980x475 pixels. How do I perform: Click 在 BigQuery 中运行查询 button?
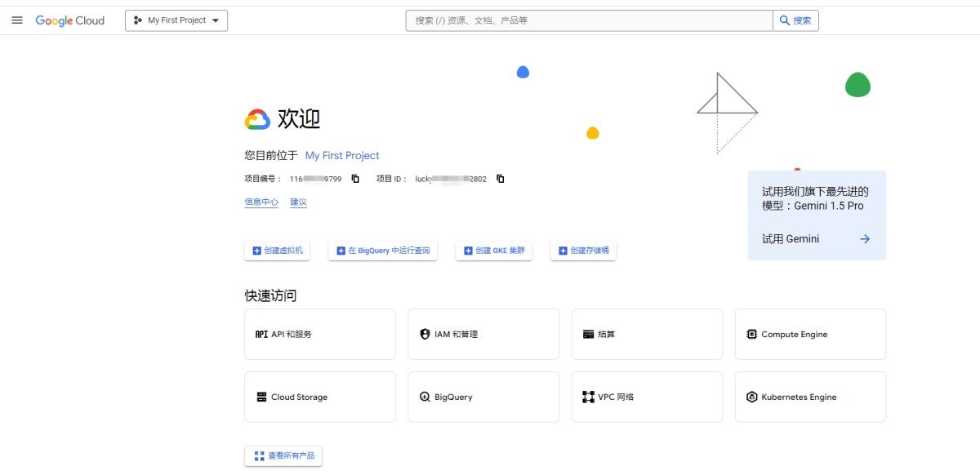click(383, 251)
